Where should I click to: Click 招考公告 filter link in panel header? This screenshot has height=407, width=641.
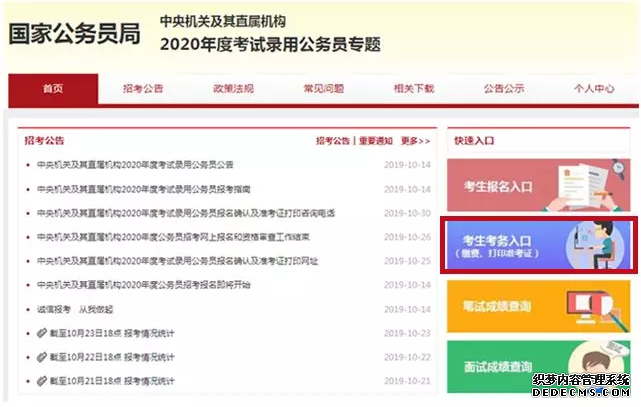click(x=333, y=141)
